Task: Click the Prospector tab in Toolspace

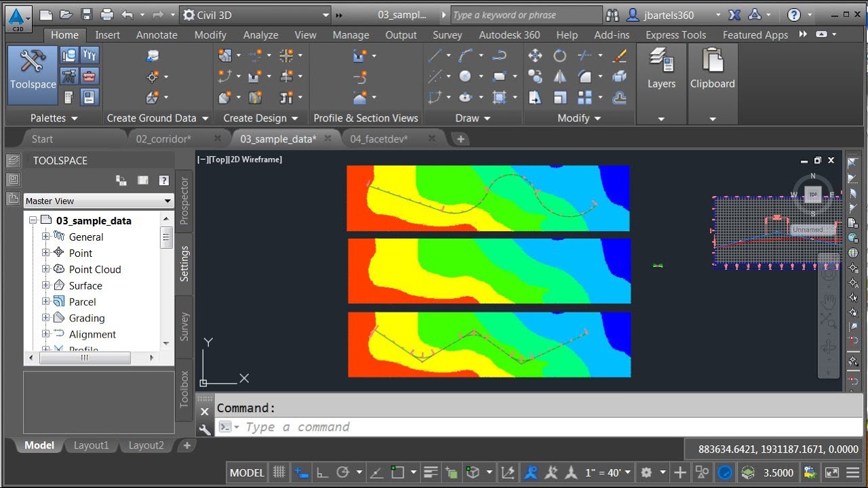Action: [x=184, y=201]
